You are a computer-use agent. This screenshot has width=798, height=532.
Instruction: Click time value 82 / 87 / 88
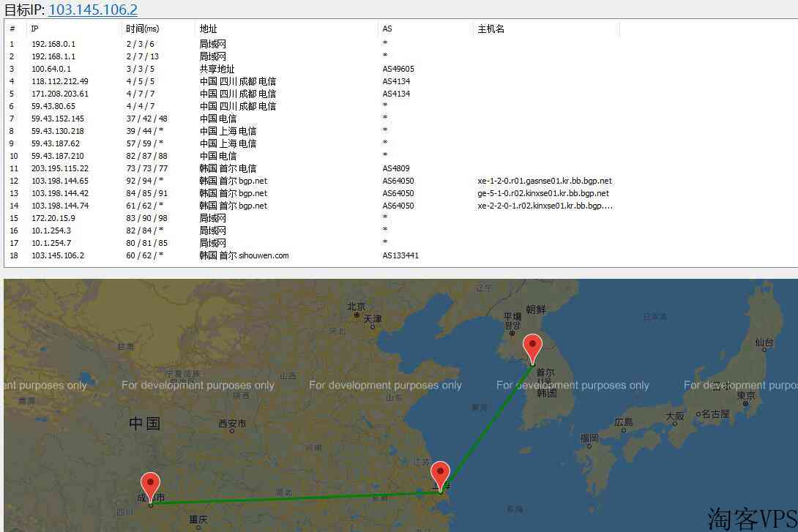tap(146, 156)
